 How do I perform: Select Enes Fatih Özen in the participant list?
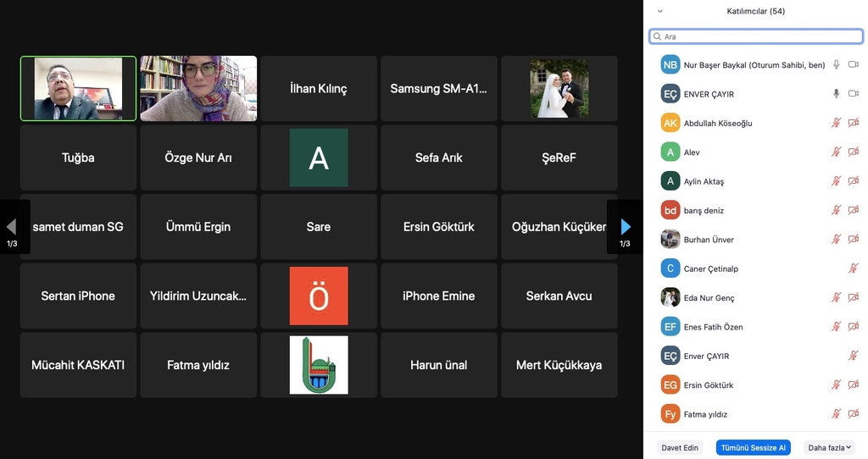coord(713,327)
